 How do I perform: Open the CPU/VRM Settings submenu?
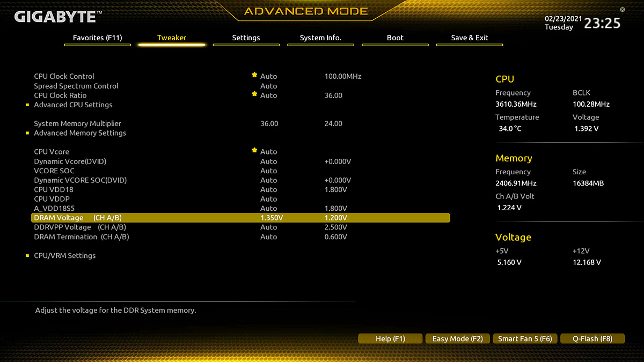[x=64, y=256]
